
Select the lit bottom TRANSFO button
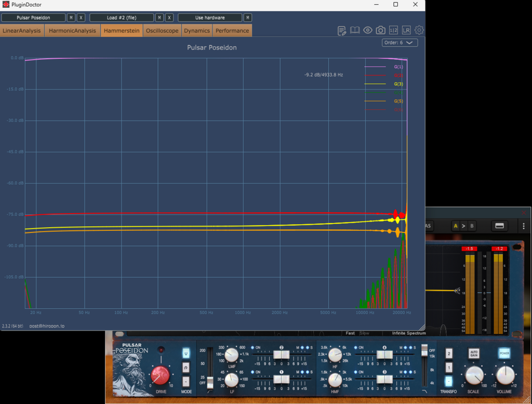[x=448, y=381]
